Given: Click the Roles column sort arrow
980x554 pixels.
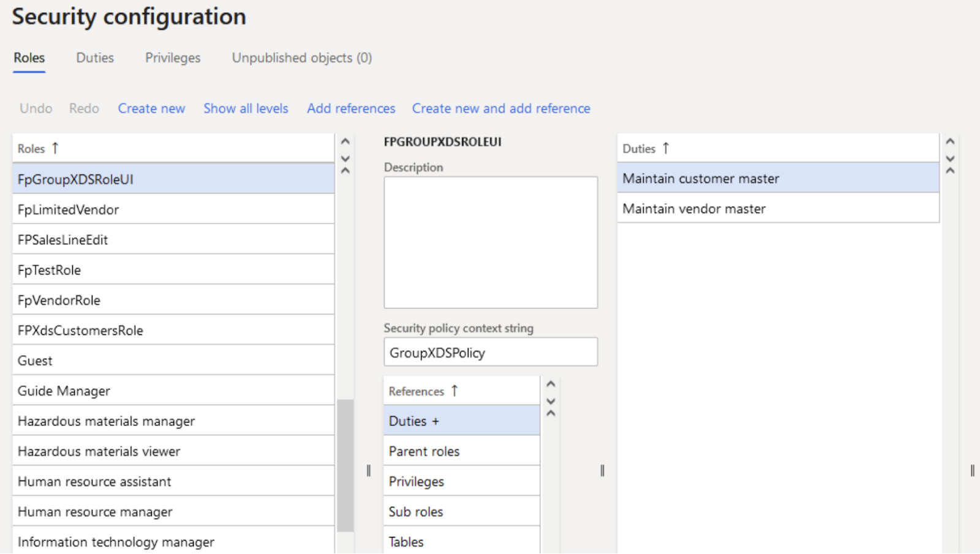Looking at the screenshot, I should tap(55, 148).
